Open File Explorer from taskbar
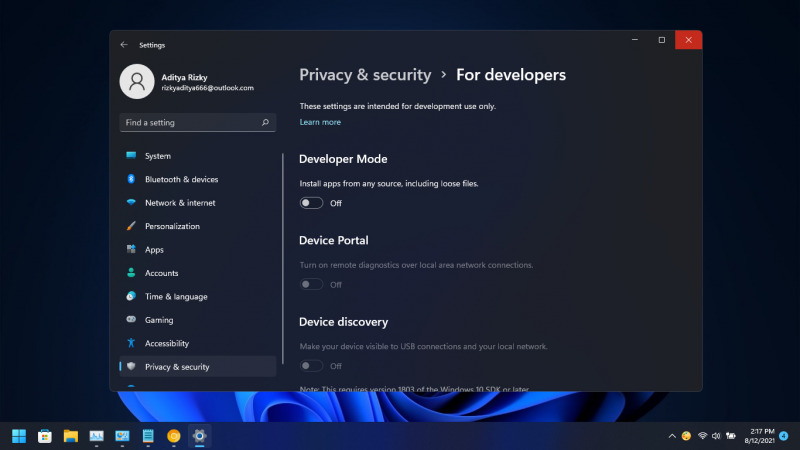Screen dimensions: 800x450 click(x=70, y=436)
